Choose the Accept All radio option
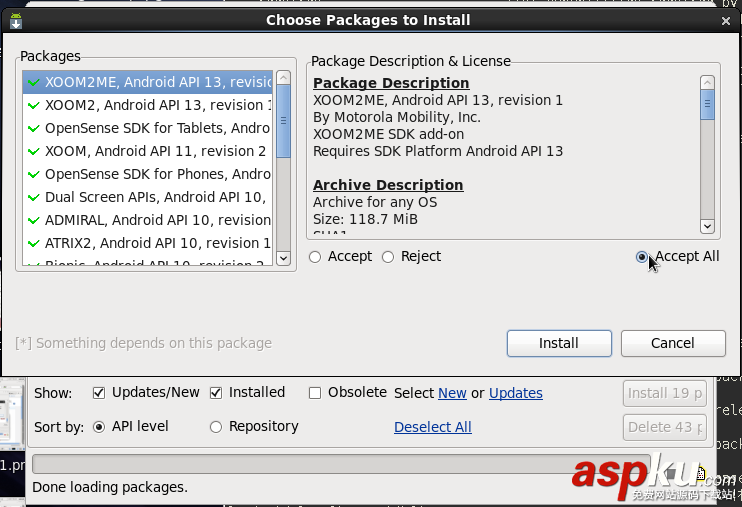Screen dimensions: 742x507 (641, 257)
